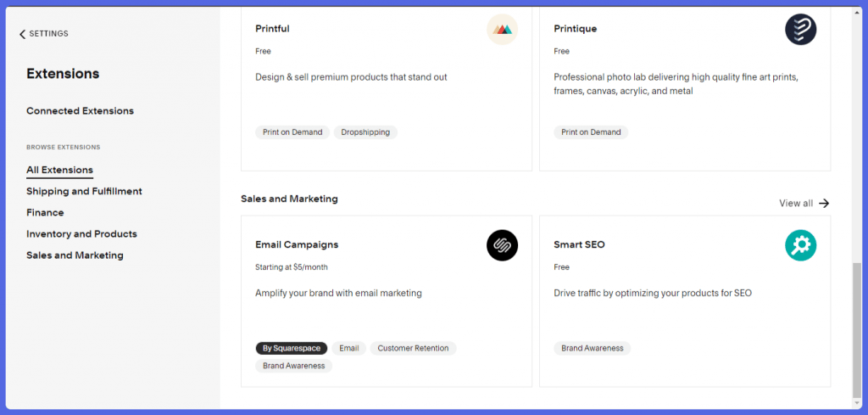This screenshot has height=415, width=868.
Task: Click the arrow icon next to View all
Action: tap(824, 204)
